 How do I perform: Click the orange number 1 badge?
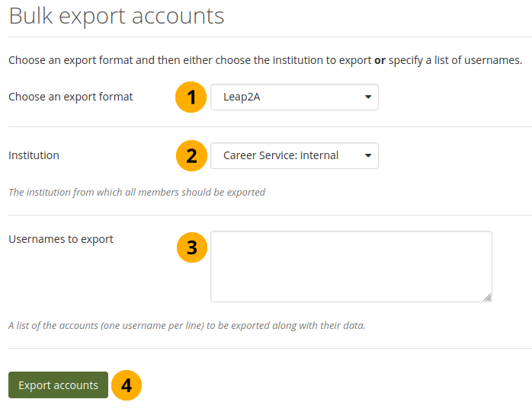192,97
